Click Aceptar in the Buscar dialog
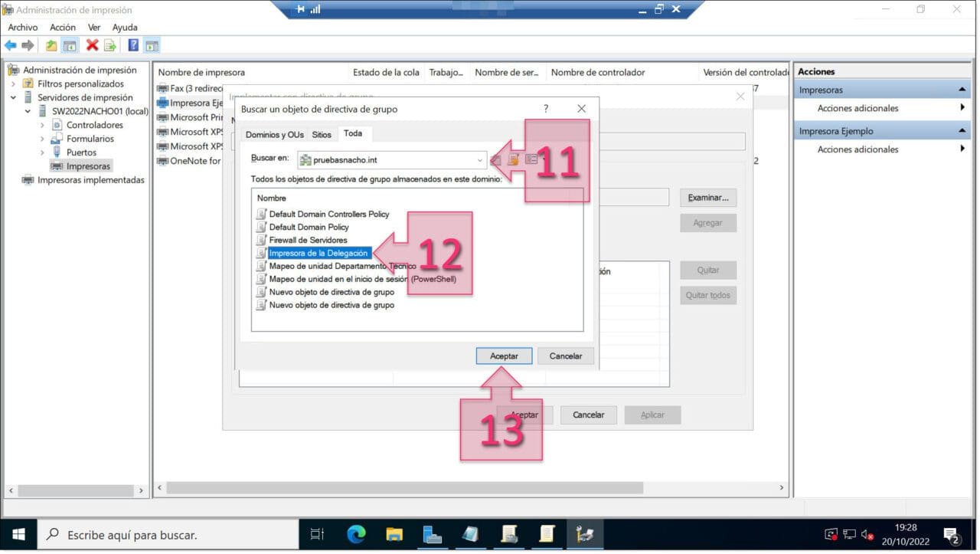980x554 pixels. [x=504, y=356]
